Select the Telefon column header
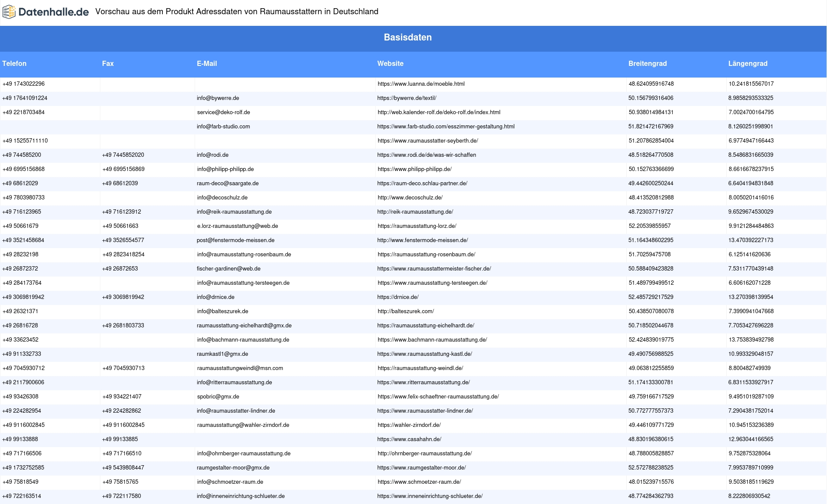This screenshot has width=827, height=504. [14, 63]
